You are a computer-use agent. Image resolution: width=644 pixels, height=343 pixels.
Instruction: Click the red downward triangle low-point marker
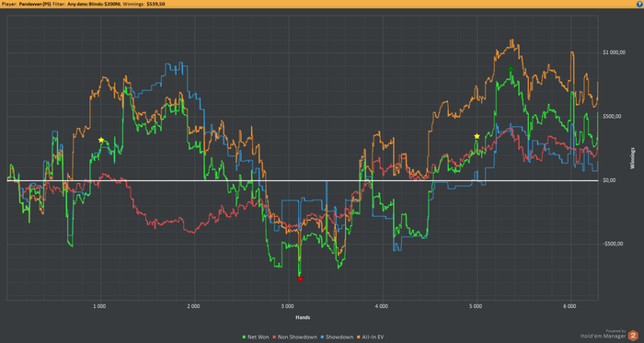[300, 280]
